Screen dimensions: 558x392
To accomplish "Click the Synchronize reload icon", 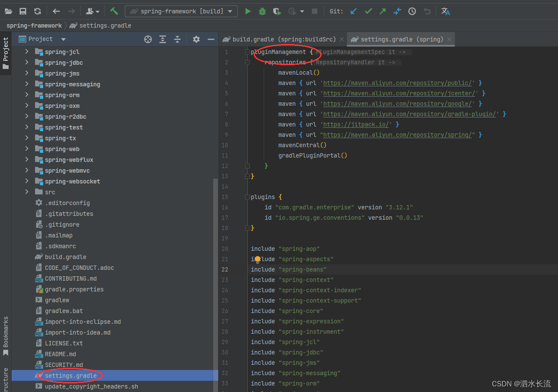I will tap(38, 11).
